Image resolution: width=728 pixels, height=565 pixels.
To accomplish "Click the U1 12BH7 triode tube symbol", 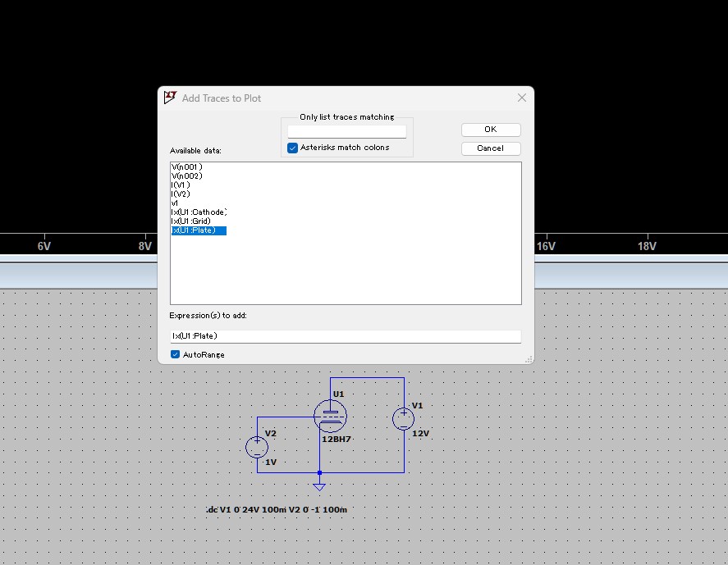I will 330,416.
